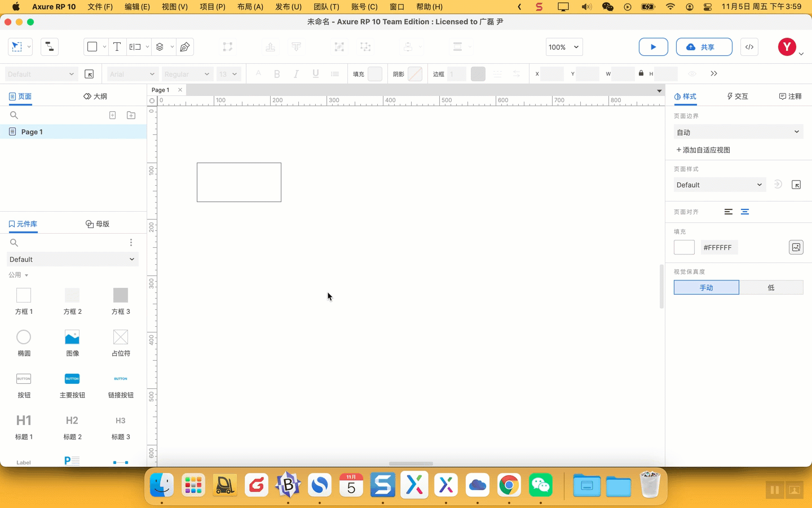
Task: Select the form input insert tool
Action: [x=135, y=47]
